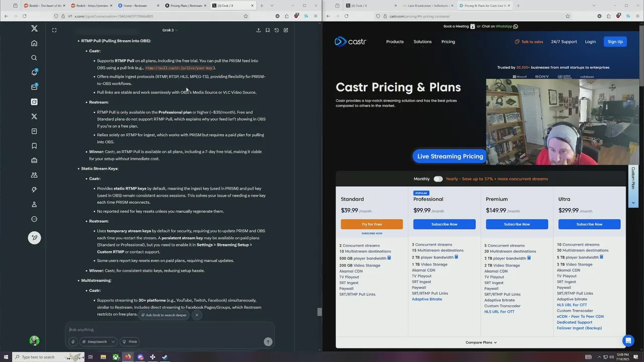Viewport: 644px width, 362px height.
Task: Expand the Custom Plan side panel arrow
Action: tap(633, 203)
